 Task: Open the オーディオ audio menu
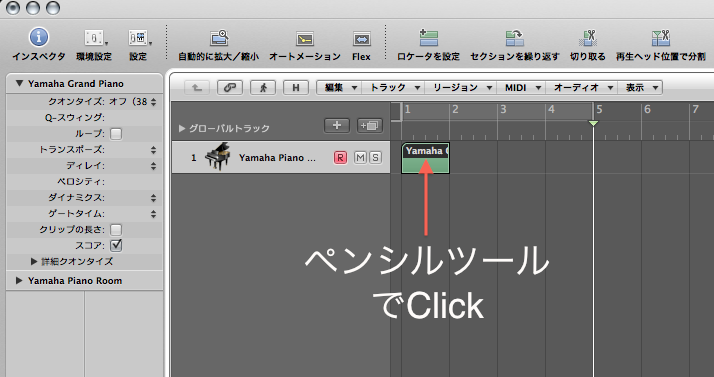[x=581, y=87]
